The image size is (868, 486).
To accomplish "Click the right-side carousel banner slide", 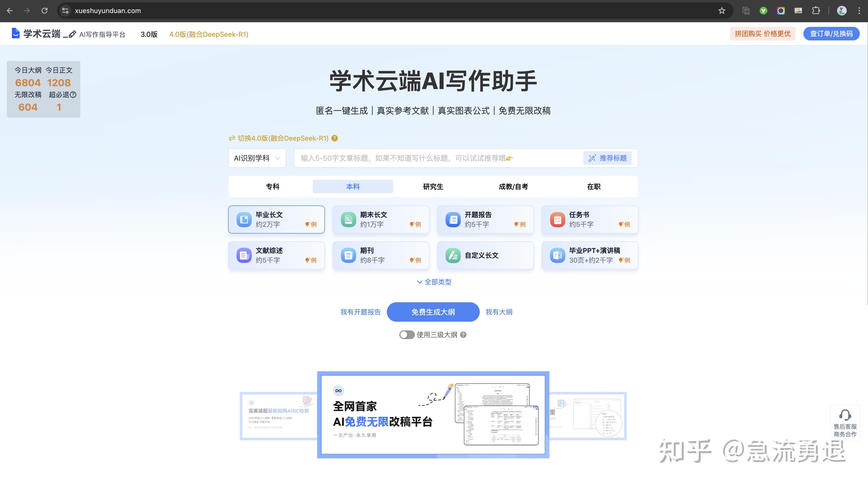I will [x=588, y=416].
